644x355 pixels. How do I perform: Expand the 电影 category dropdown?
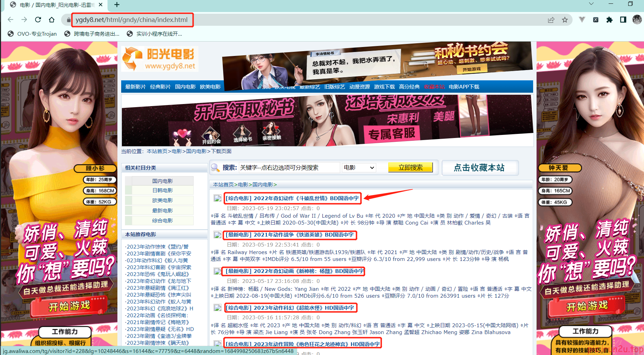(359, 168)
